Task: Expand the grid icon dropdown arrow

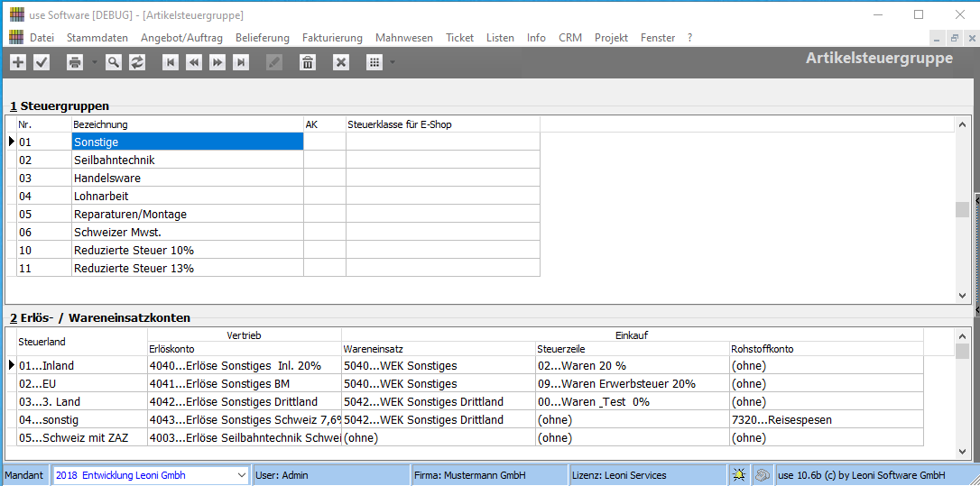Action: pyautogui.click(x=392, y=62)
